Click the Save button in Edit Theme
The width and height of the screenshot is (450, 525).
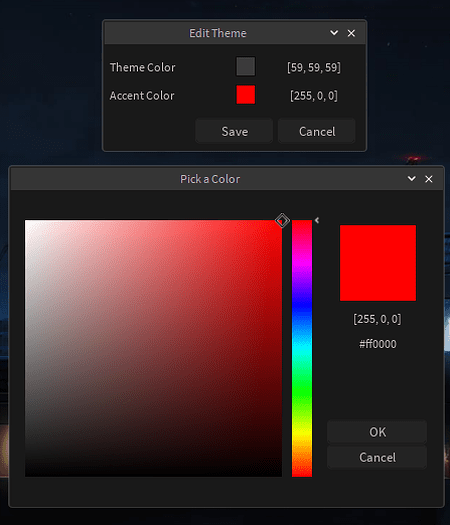point(234,131)
